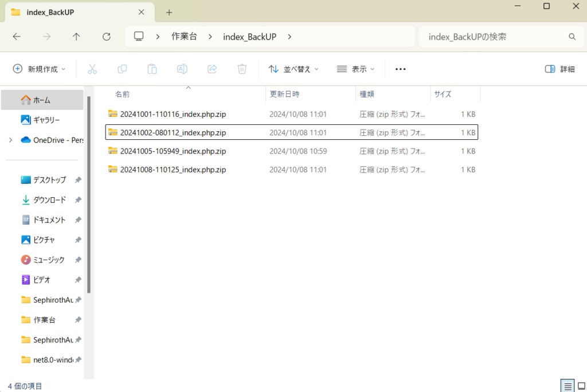Screen dimensions: 587x392
Task: Open the 並べ替え (Sort) dropdown
Action: (x=293, y=69)
